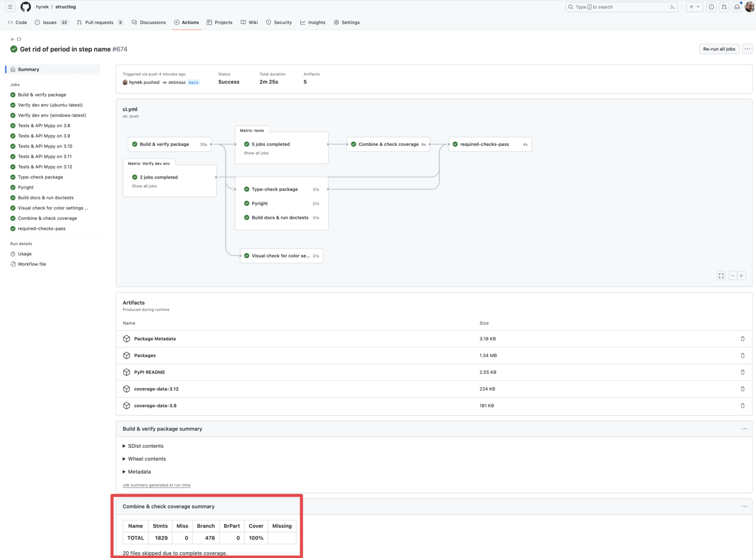Screen dimensions: 756x558
Task: Open the hamburger navigation menu
Action: (x=10, y=7)
